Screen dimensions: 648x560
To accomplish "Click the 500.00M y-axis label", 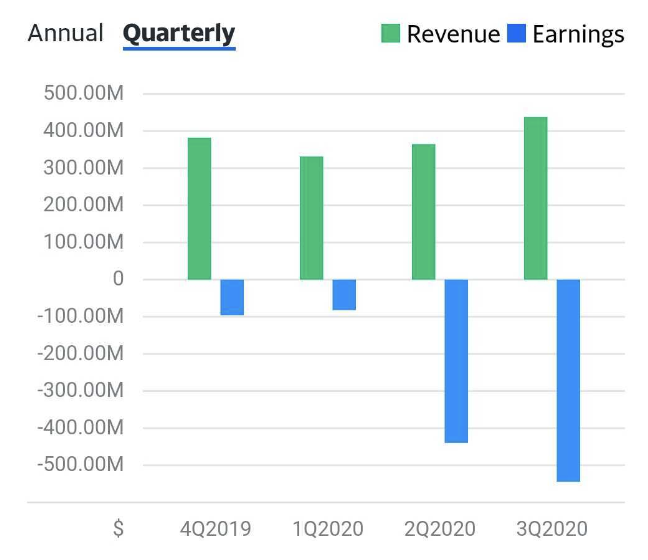I will click(84, 94).
